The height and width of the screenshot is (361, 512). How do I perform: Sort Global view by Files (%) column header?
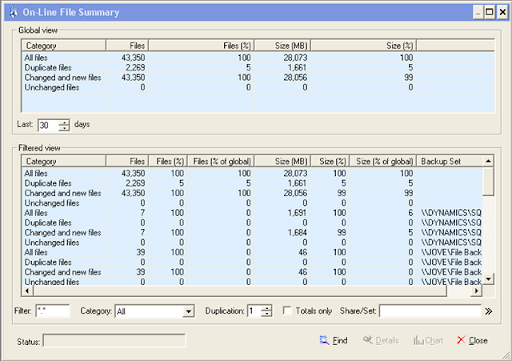(201, 46)
